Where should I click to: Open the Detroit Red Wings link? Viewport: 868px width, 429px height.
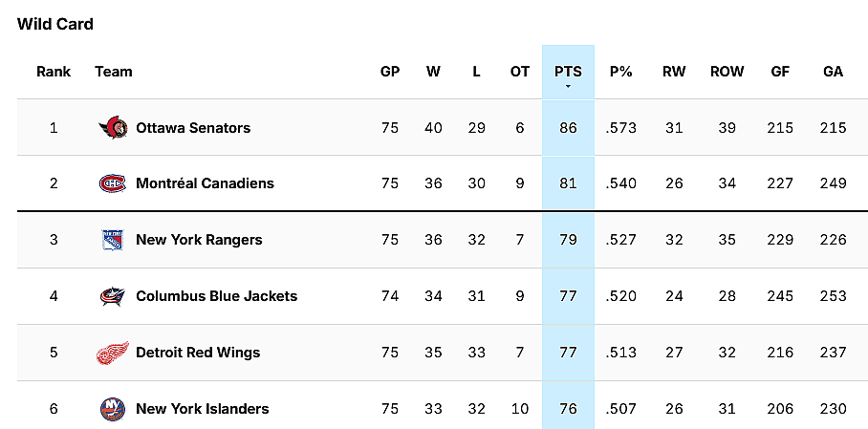pyautogui.click(x=198, y=353)
